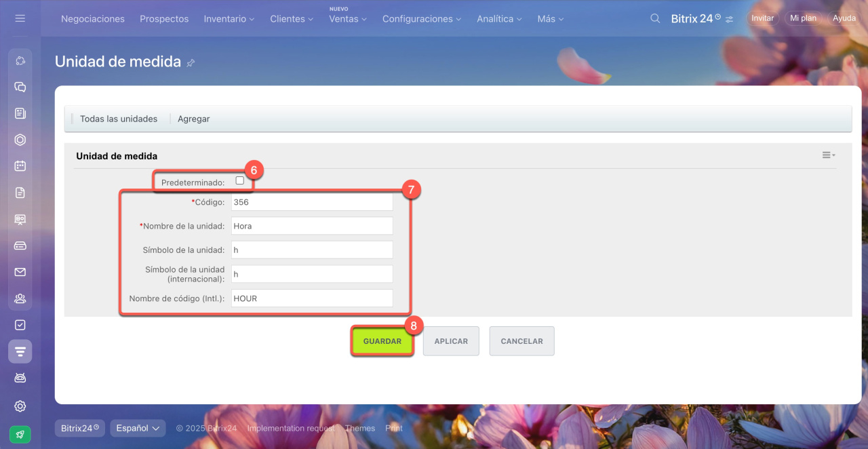The height and width of the screenshot is (449, 868).
Task: Click the Guardar button
Action: point(382,341)
